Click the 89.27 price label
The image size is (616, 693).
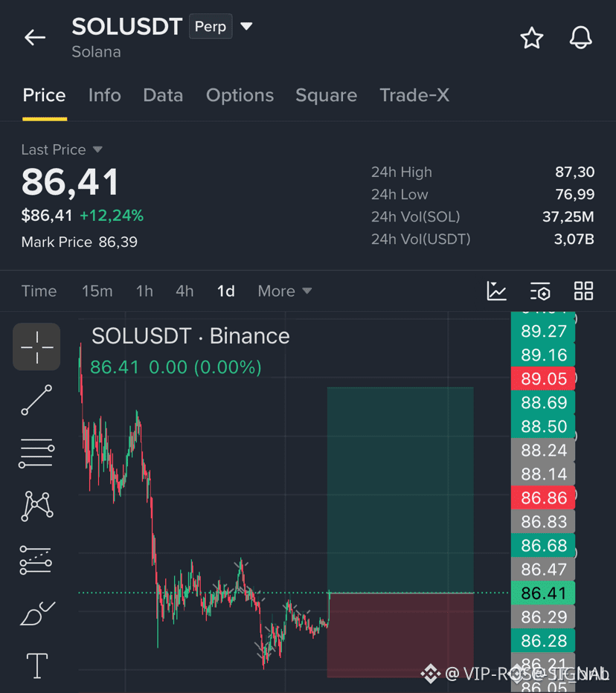[x=544, y=331]
